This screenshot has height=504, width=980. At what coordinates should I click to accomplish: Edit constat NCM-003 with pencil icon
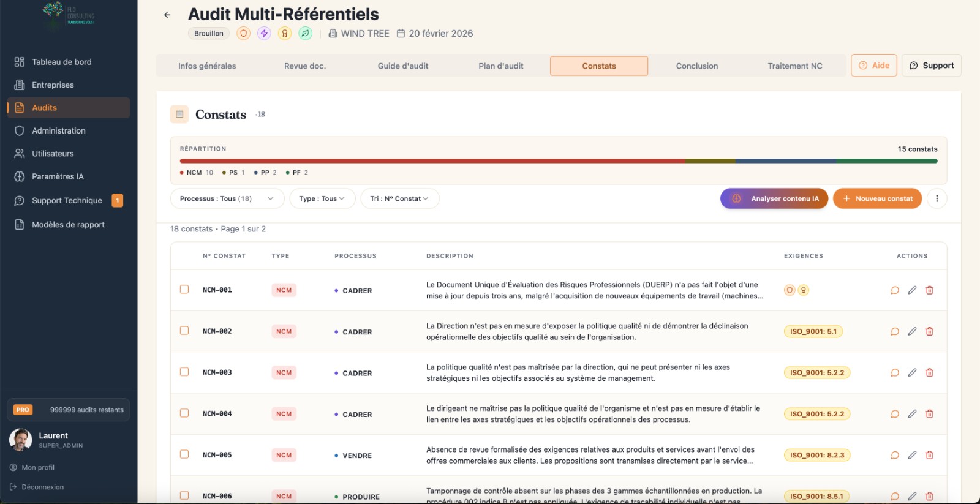(912, 372)
